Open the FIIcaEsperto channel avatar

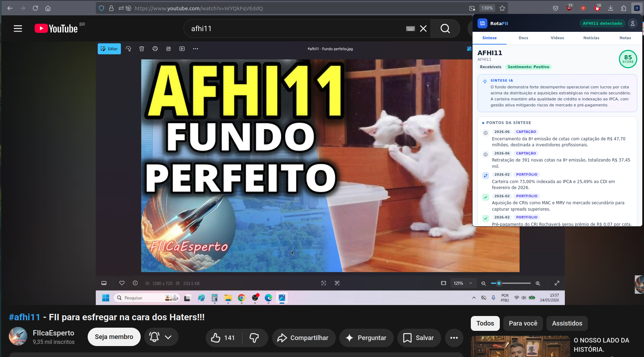[18, 336]
